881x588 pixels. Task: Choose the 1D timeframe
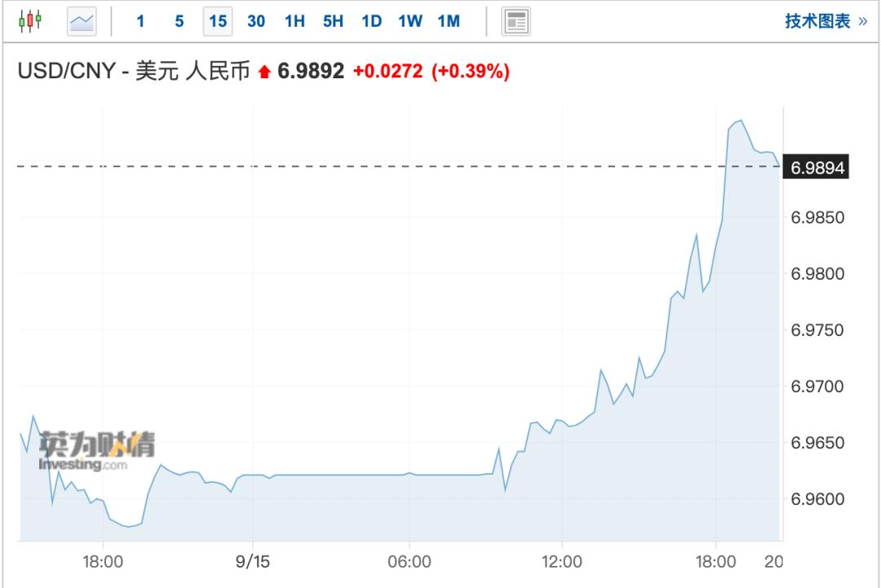[x=371, y=21]
